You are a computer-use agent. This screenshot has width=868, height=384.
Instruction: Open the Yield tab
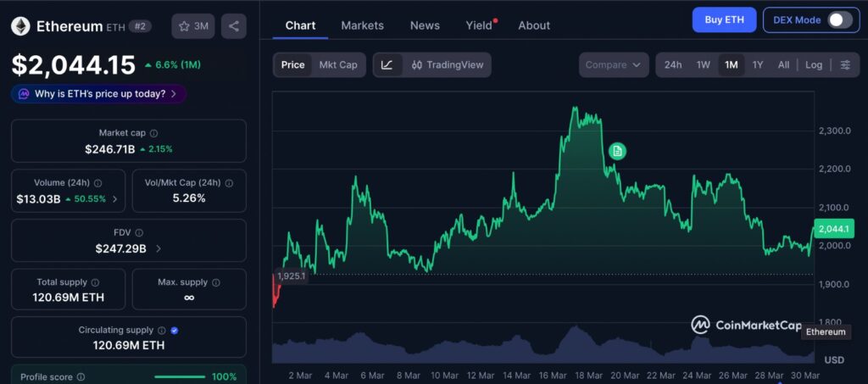click(x=480, y=25)
